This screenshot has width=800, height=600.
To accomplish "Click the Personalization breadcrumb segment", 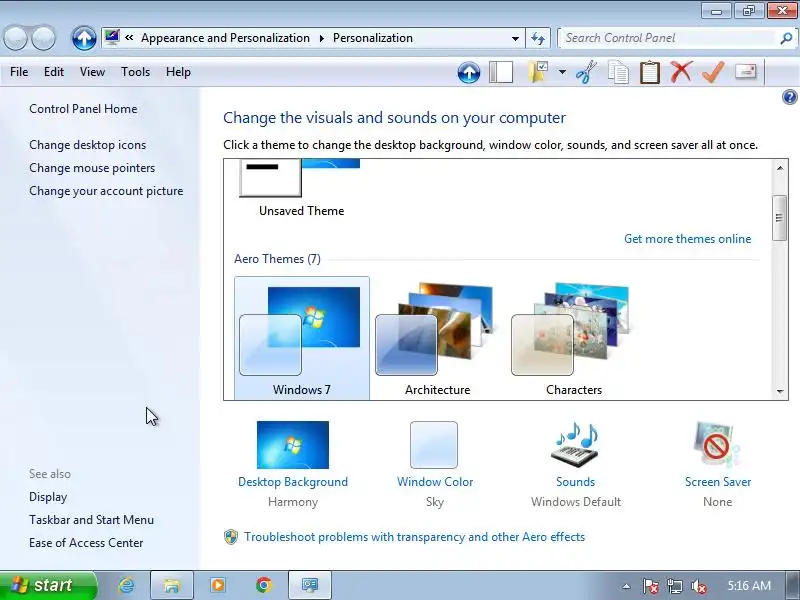I will 373,38.
